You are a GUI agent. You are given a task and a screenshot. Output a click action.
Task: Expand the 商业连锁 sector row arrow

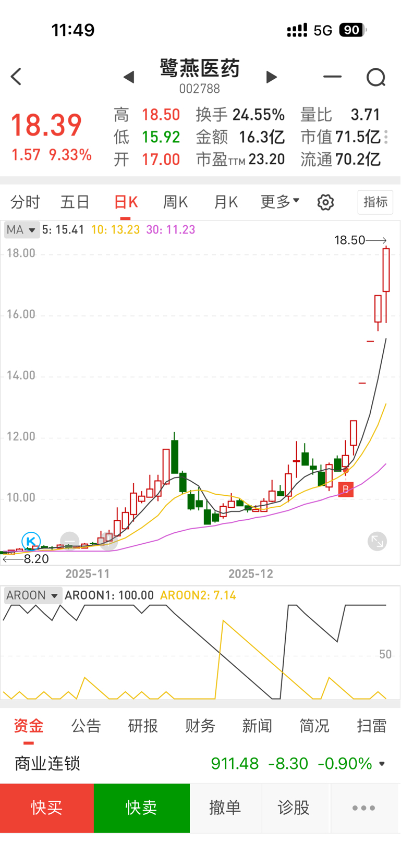[382, 764]
